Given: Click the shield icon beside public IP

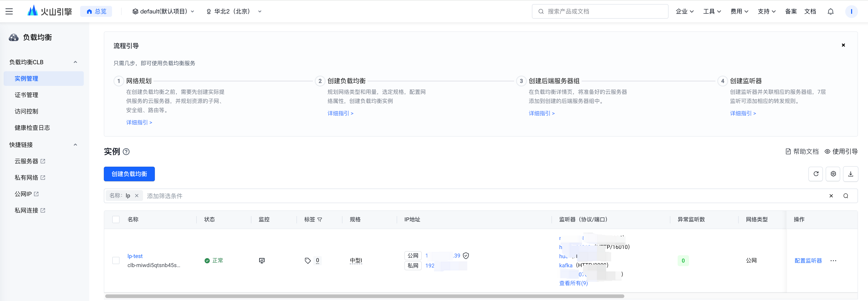Looking at the screenshot, I should [x=466, y=256].
